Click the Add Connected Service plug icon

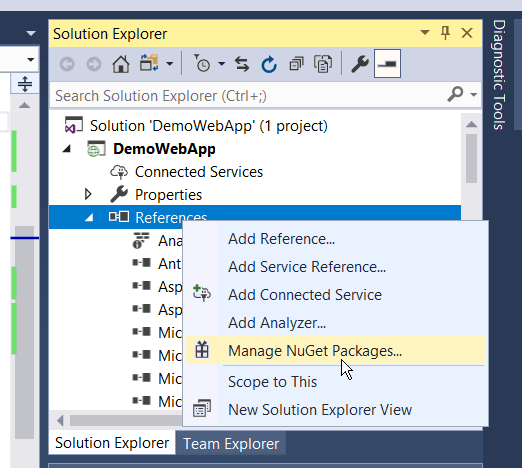[202, 293]
